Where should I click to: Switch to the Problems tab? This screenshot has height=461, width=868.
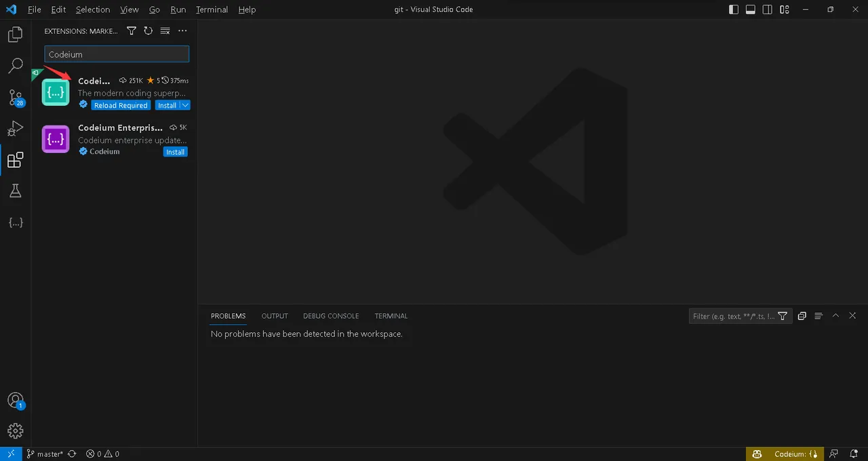pyautogui.click(x=228, y=316)
